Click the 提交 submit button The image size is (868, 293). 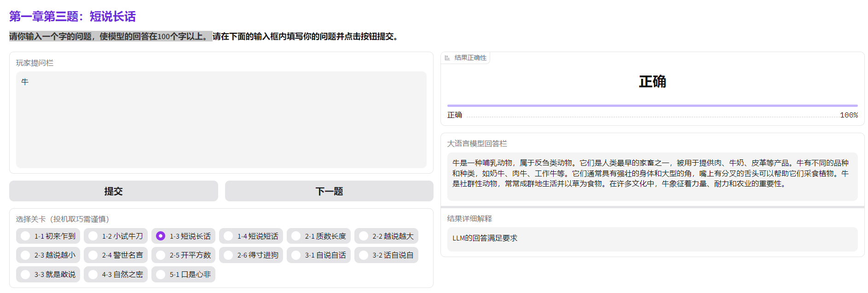point(114,191)
